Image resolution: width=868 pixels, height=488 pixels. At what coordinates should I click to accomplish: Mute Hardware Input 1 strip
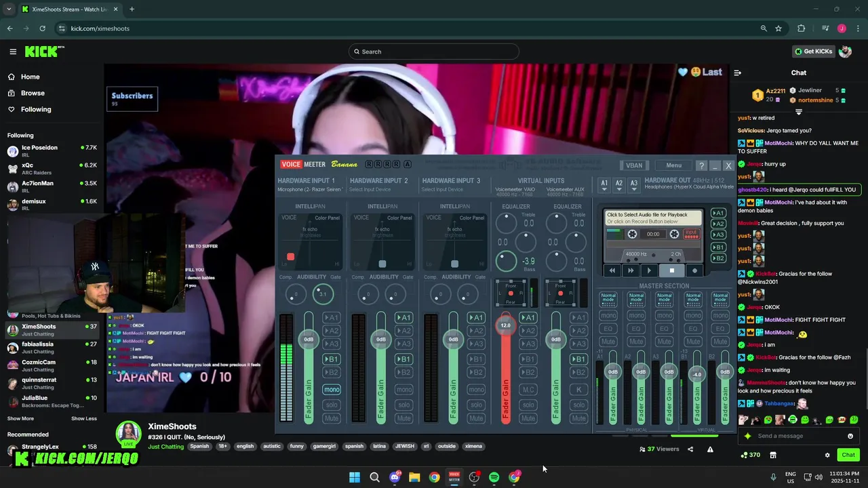(x=332, y=418)
